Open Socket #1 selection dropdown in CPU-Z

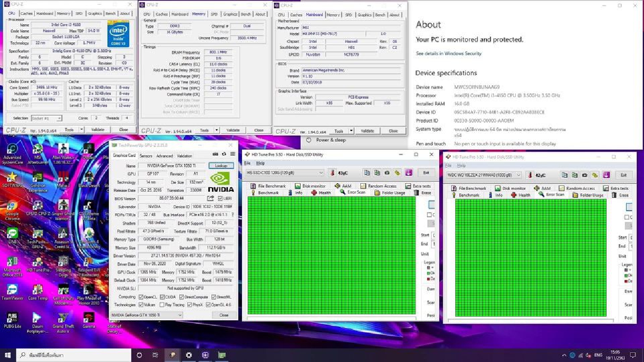tap(46, 118)
